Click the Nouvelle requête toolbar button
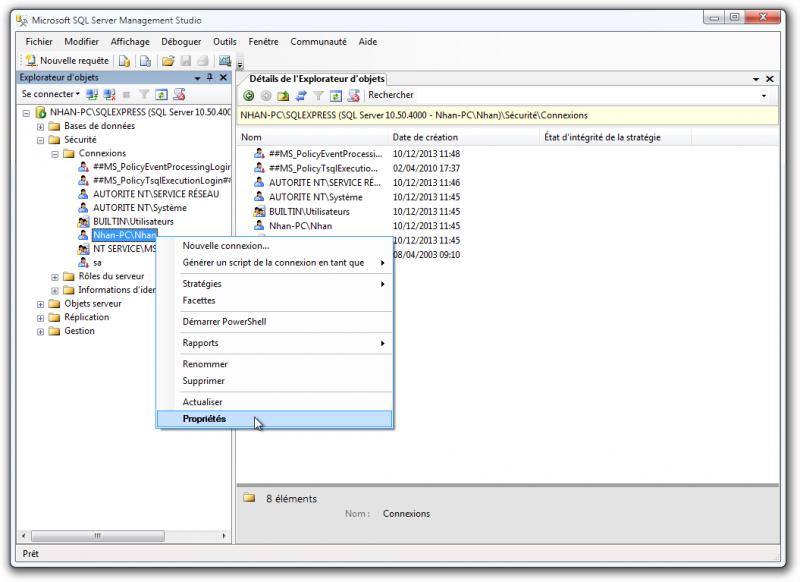 [67, 61]
